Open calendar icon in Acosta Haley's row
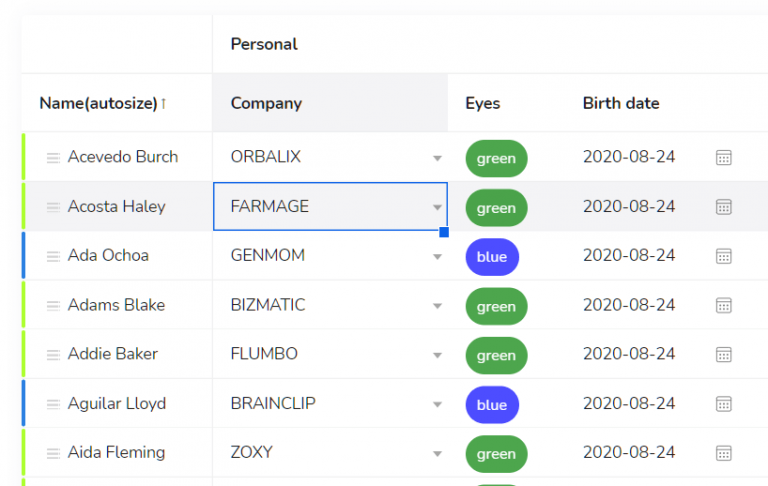Image resolution: width=768 pixels, height=486 pixels. [x=723, y=207]
